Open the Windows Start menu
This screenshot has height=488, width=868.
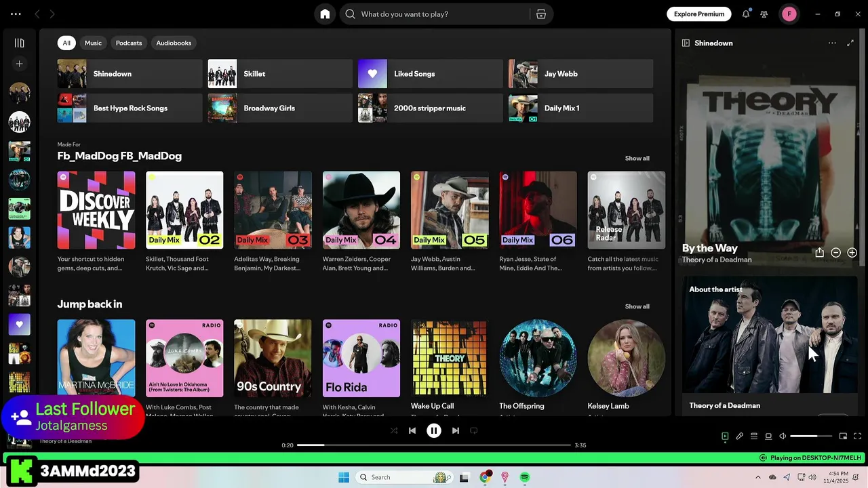point(344,477)
